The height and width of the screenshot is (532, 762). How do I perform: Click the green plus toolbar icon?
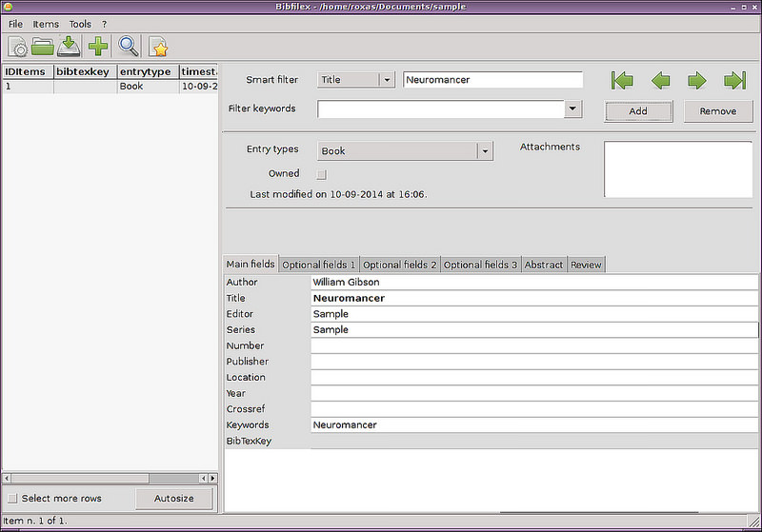97,47
